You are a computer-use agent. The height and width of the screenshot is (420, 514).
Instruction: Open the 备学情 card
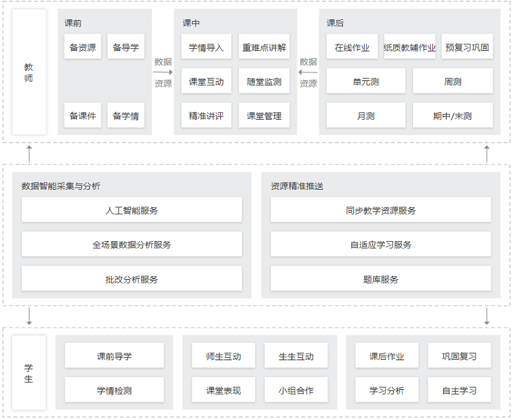126,115
